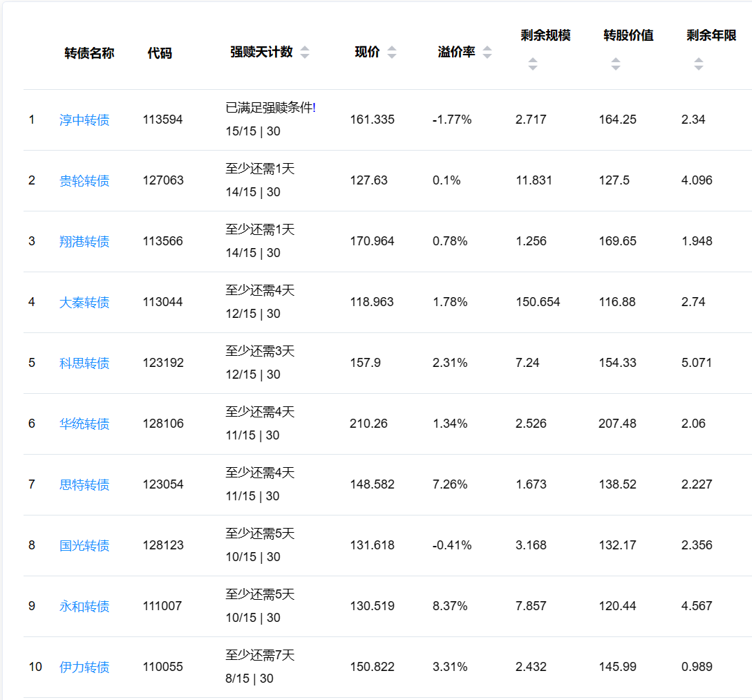Screen dimensions: 752x700
Task: Select bond code 113594 cell
Action: (x=163, y=120)
